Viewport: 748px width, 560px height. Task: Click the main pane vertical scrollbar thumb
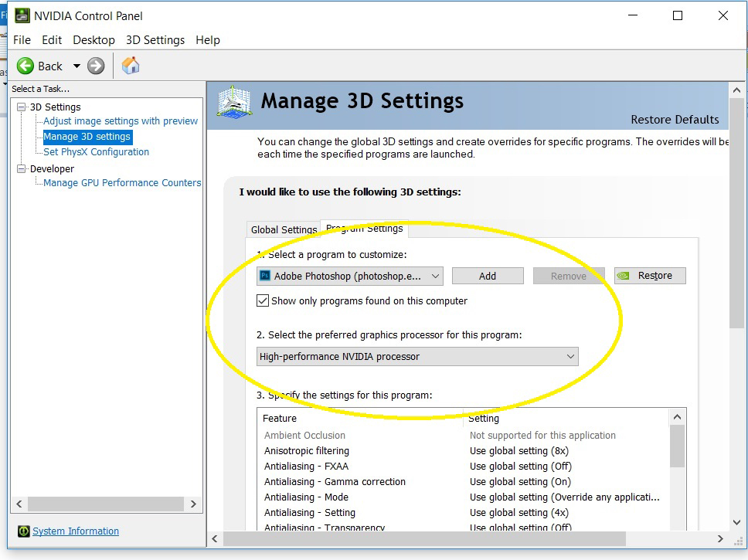pyautogui.click(x=736, y=213)
